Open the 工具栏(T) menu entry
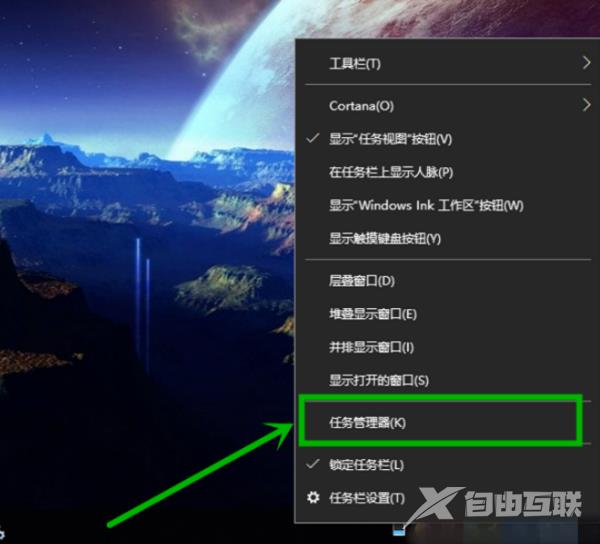The height and width of the screenshot is (544, 600). 443,63
